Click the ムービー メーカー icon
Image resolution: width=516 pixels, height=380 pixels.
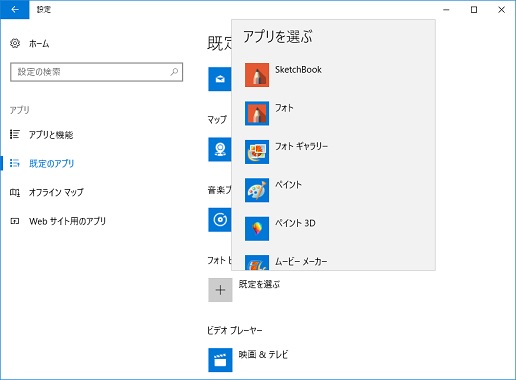[x=257, y=263]
